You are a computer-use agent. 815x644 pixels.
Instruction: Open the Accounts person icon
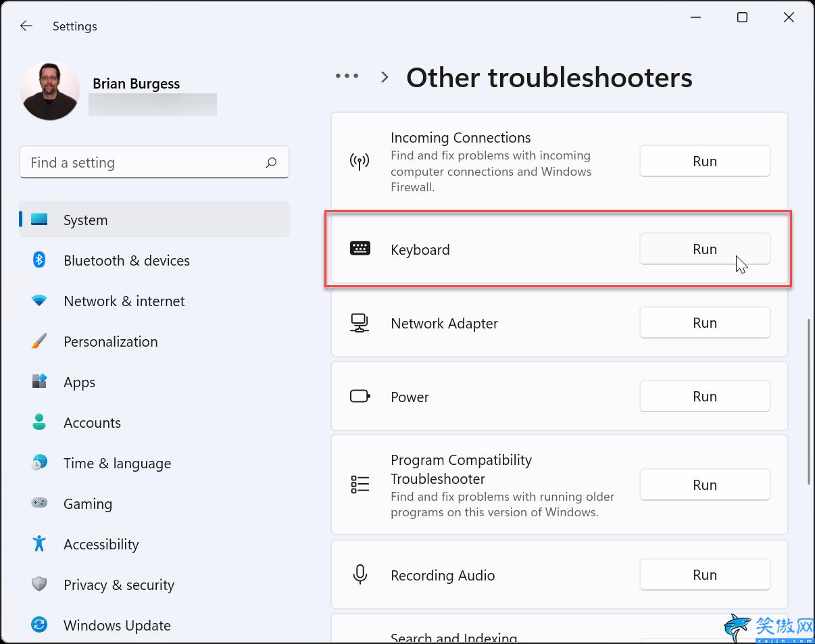(39, 422)
